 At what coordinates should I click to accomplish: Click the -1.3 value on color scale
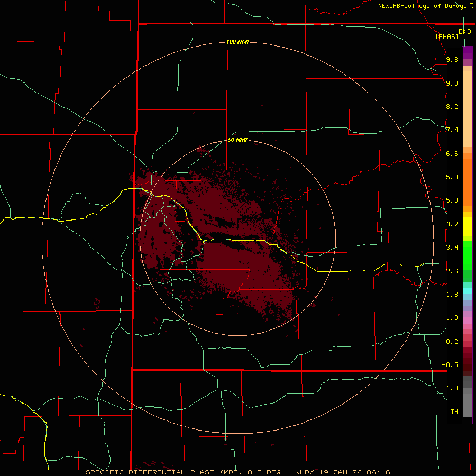pos(450,388)
